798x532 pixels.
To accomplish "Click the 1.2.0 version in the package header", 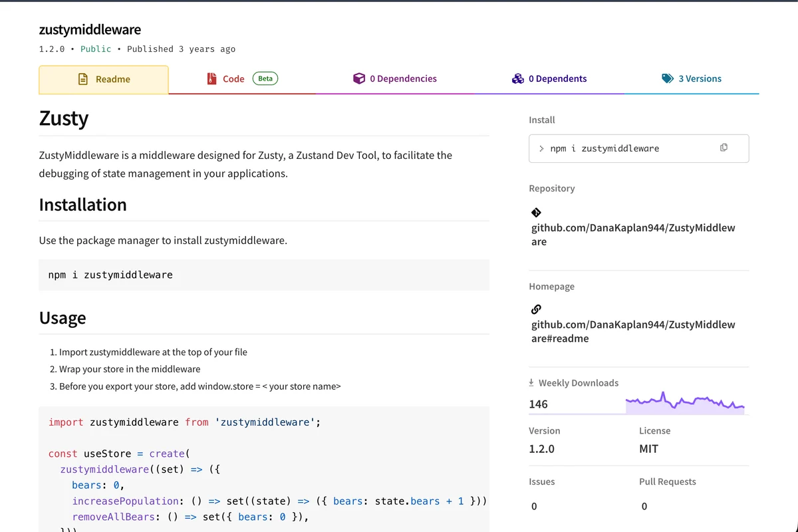I will [x=52, y=49].
